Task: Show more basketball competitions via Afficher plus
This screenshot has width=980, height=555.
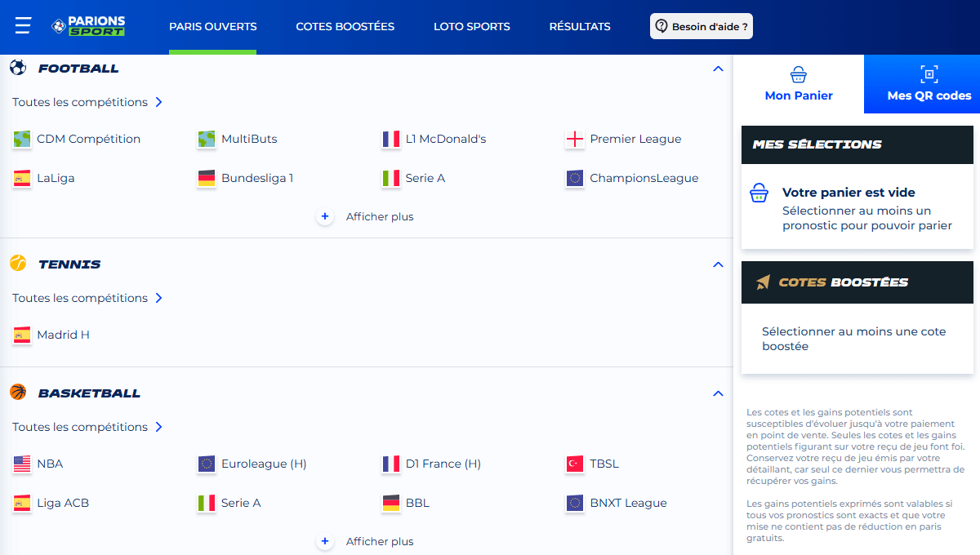Action: tap(380, 541)
